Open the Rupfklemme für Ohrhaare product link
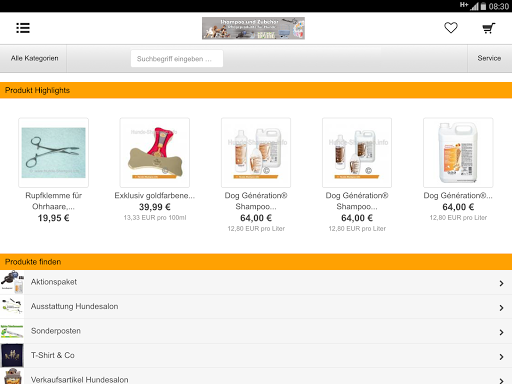 (53, 201)
